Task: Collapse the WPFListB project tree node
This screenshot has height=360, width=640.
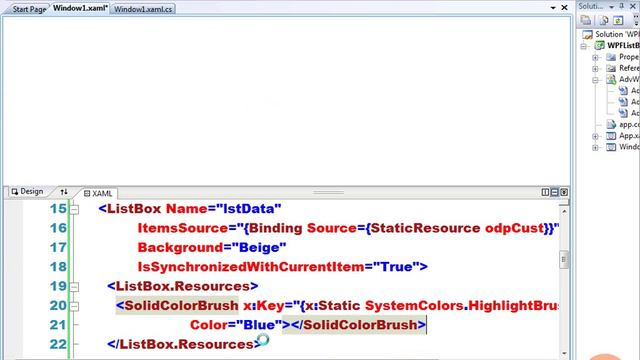Action: 584,46
